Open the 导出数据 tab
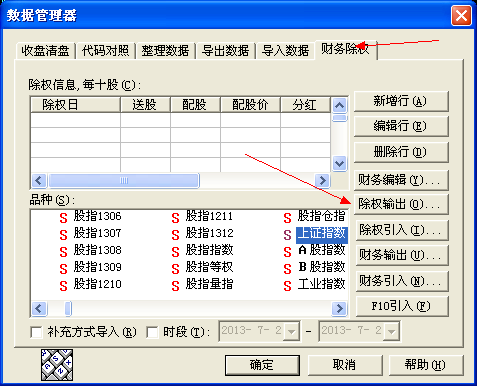 coord(225,51)
